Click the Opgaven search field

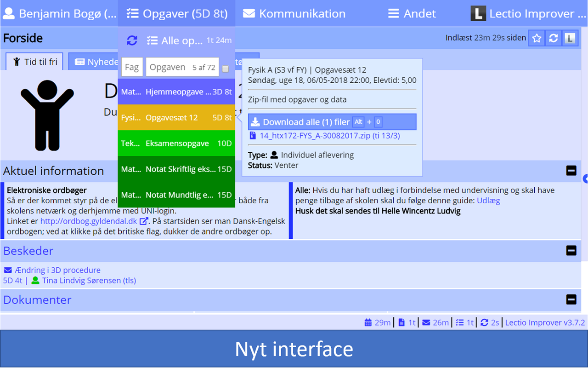pos(182,67)
